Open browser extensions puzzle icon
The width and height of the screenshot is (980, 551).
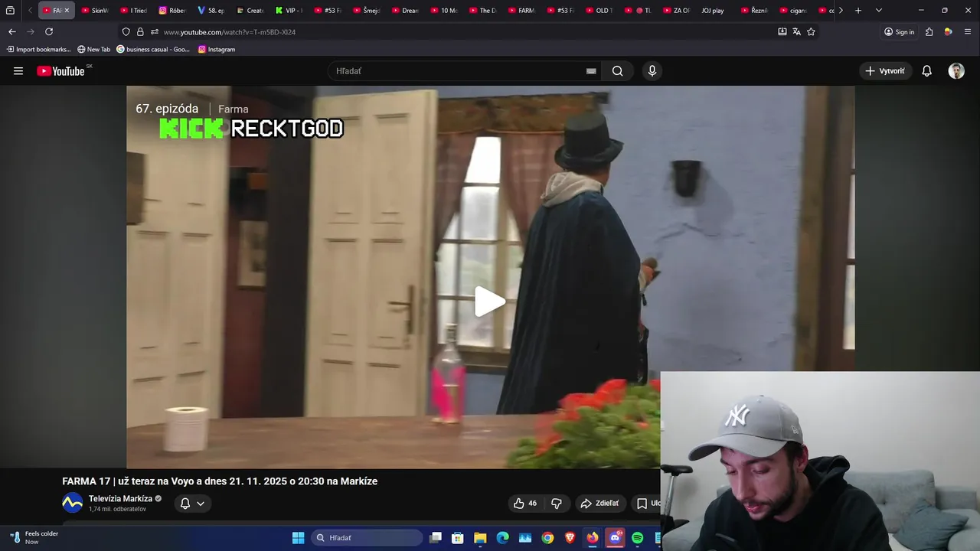pos(929,31)
